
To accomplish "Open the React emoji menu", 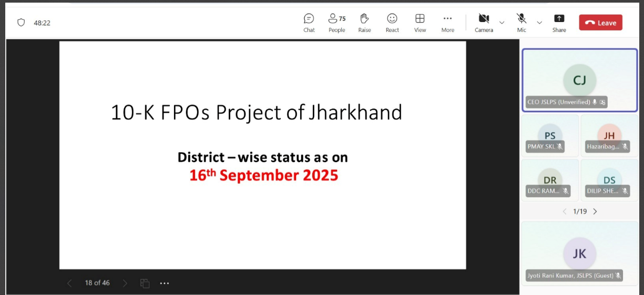I will tap(392, 23).
